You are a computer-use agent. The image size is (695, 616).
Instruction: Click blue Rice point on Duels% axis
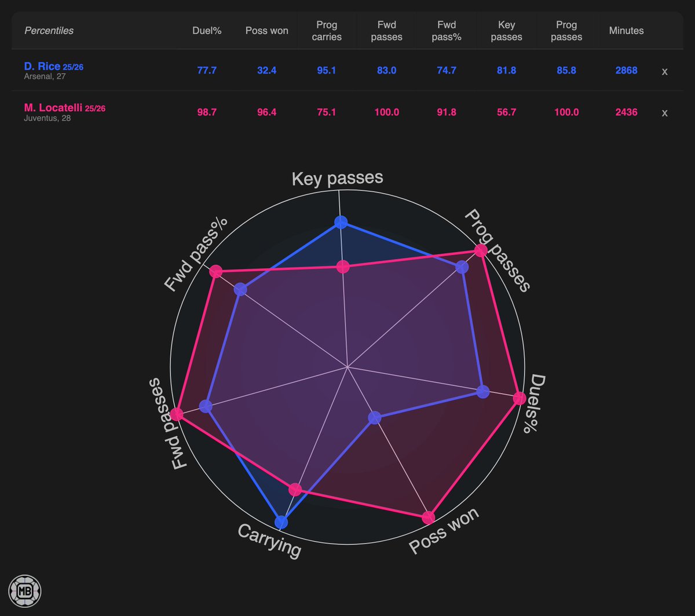[x=483, y=392]
